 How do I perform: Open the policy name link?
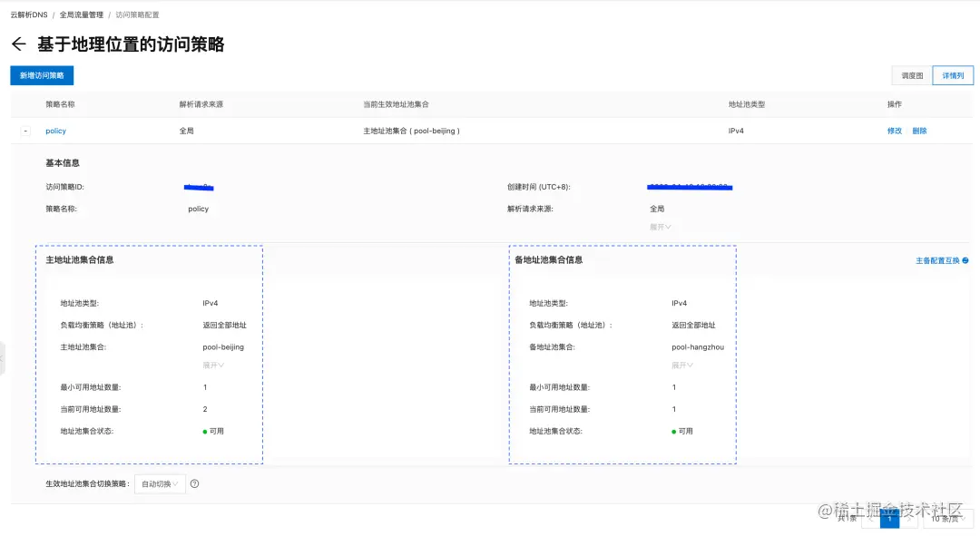pyautogui.click(x=55, y=132)
